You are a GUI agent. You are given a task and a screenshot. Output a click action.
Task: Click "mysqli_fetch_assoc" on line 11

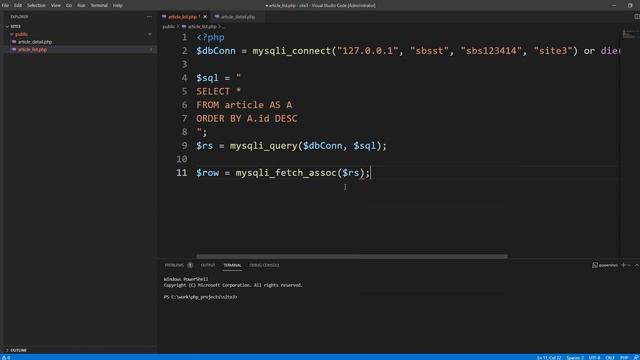click(286, 173)
